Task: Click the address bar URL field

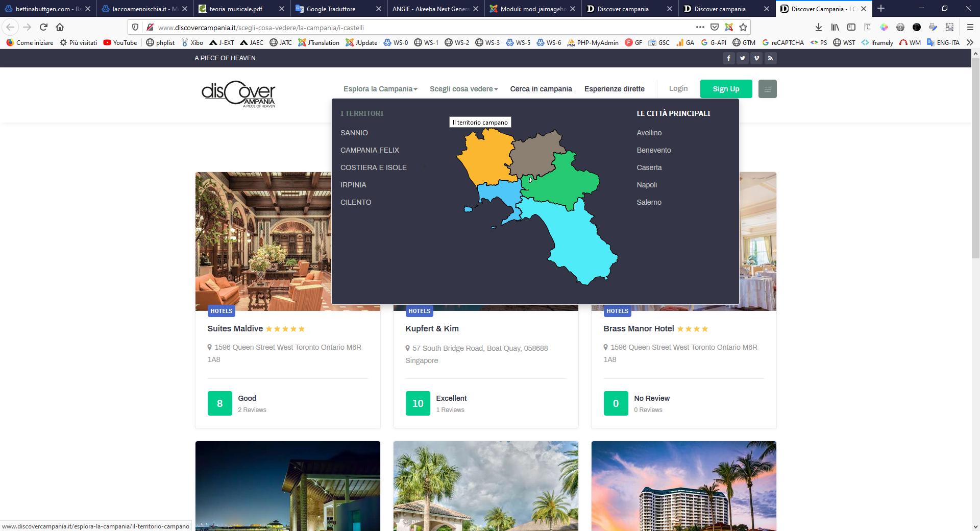Action: 408,27
